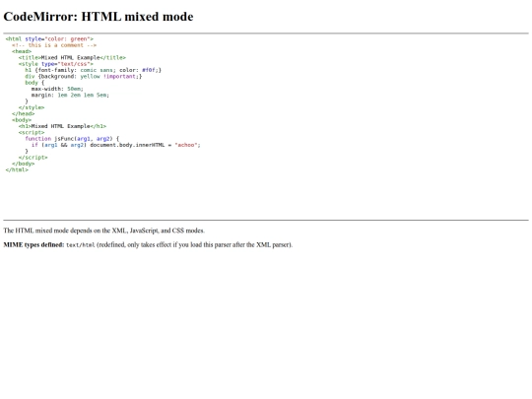Click the opening <body> tag

pos(22,120)
